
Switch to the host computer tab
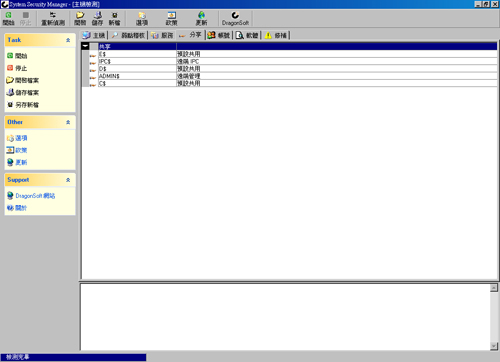(94, 35)
